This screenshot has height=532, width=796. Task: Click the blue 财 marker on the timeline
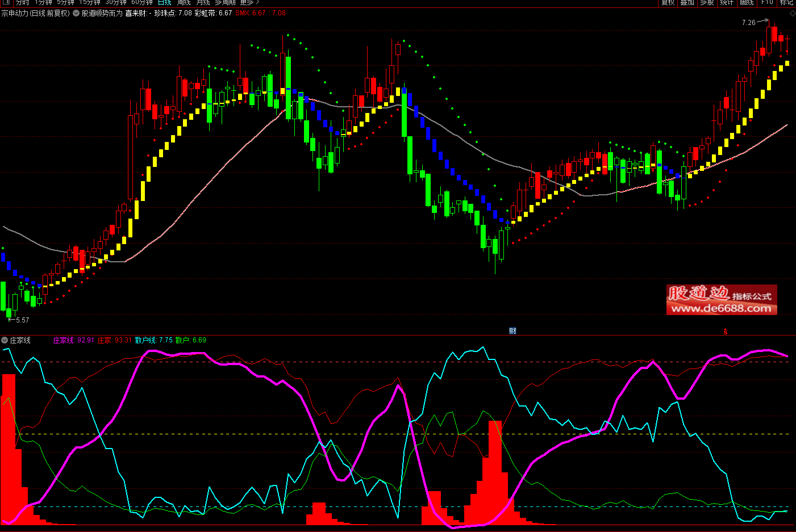point(512,331)
